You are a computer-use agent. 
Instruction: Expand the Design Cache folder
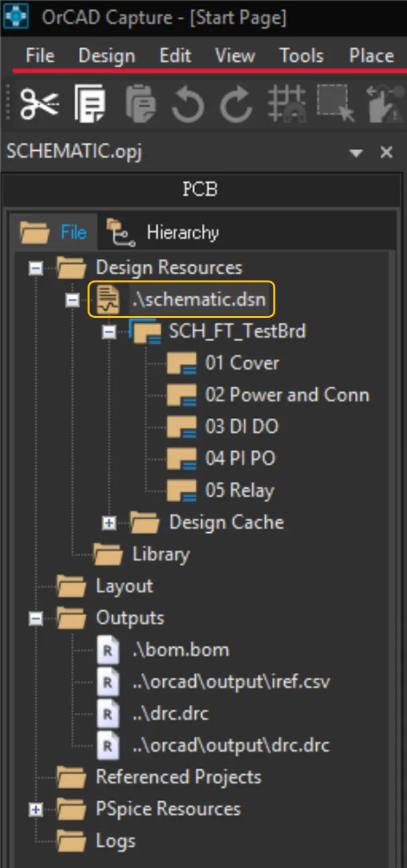coord(109,523)
